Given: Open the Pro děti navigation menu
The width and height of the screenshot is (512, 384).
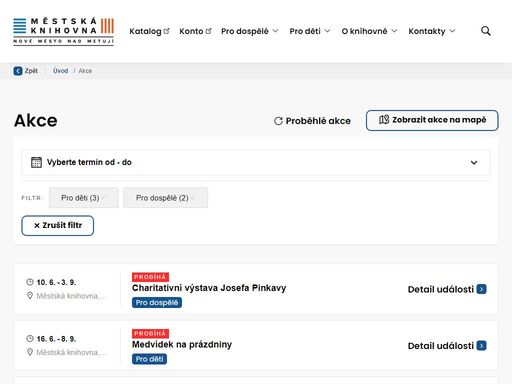Looking at the screenshot, I should [x=310, y=31].
